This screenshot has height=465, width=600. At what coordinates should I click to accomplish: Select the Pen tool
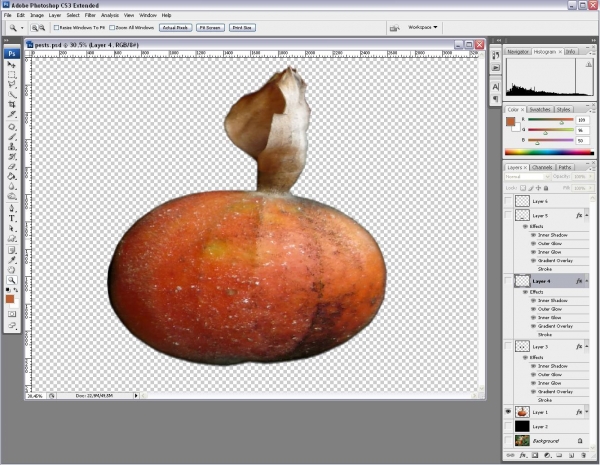coord(12,209)
